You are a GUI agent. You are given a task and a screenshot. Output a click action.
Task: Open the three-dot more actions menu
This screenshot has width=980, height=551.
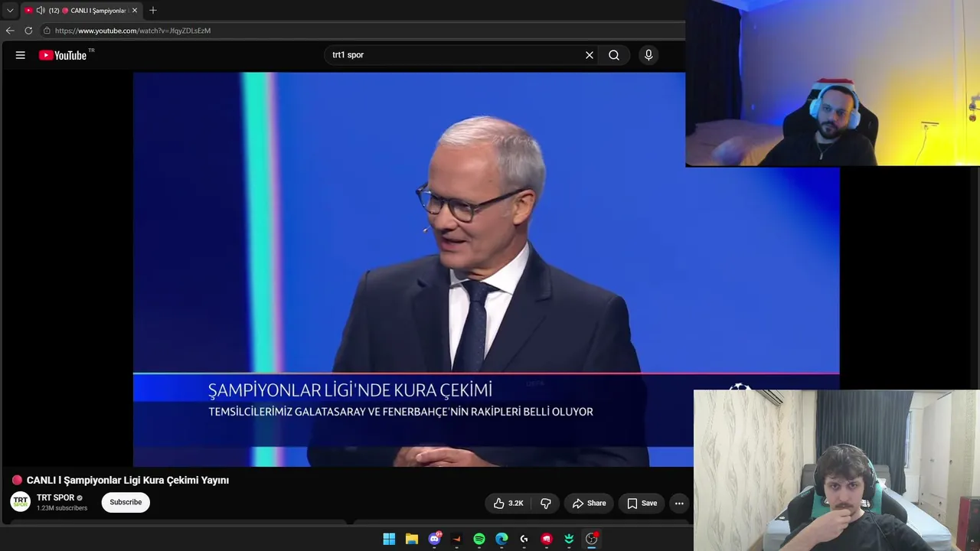[679, 503]
